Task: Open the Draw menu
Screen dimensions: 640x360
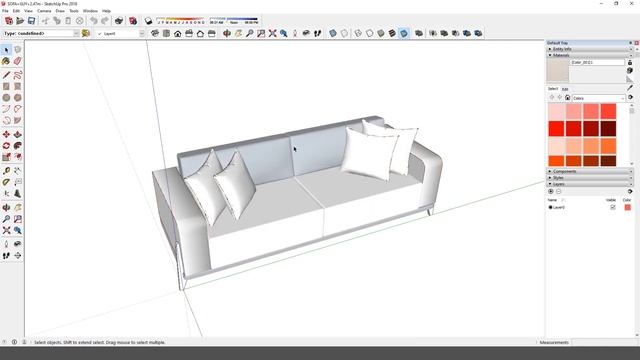Action: coord(60,11)
